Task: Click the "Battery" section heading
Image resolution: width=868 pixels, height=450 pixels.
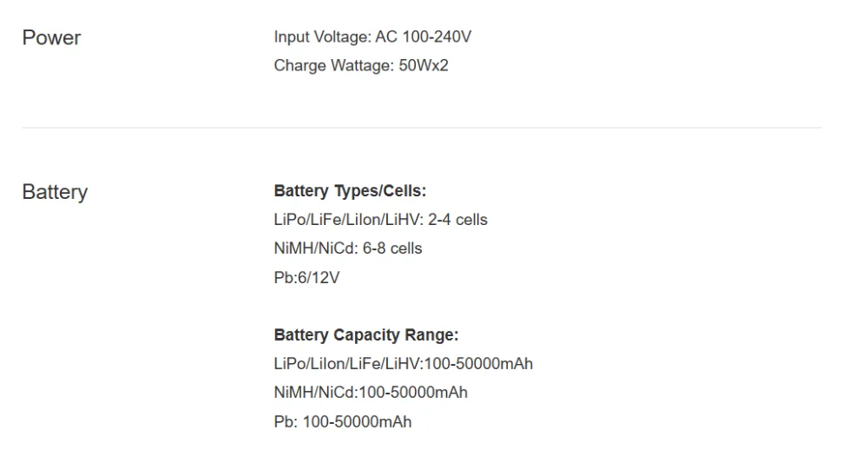Action: [x=55, y=192]
